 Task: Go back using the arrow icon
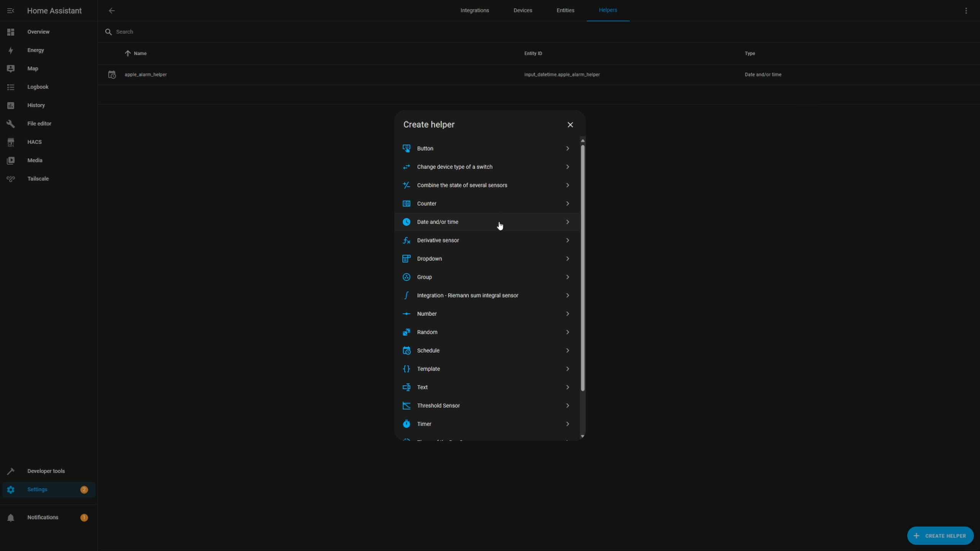(x=112, y=11)
